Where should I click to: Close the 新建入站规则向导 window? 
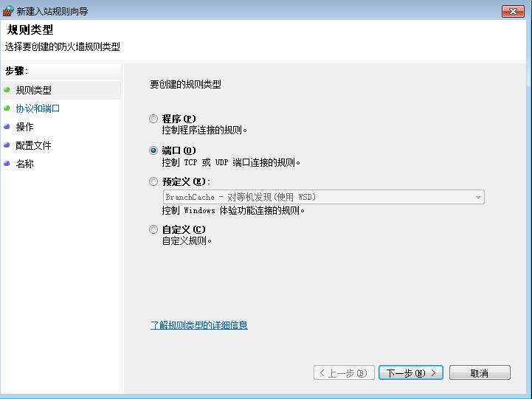point(513,11)
